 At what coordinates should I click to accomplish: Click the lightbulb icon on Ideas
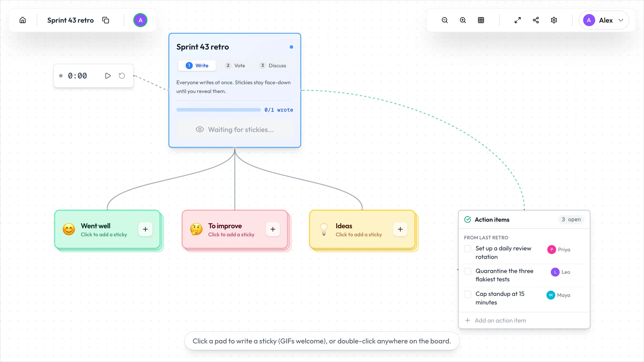pos(324,230)
